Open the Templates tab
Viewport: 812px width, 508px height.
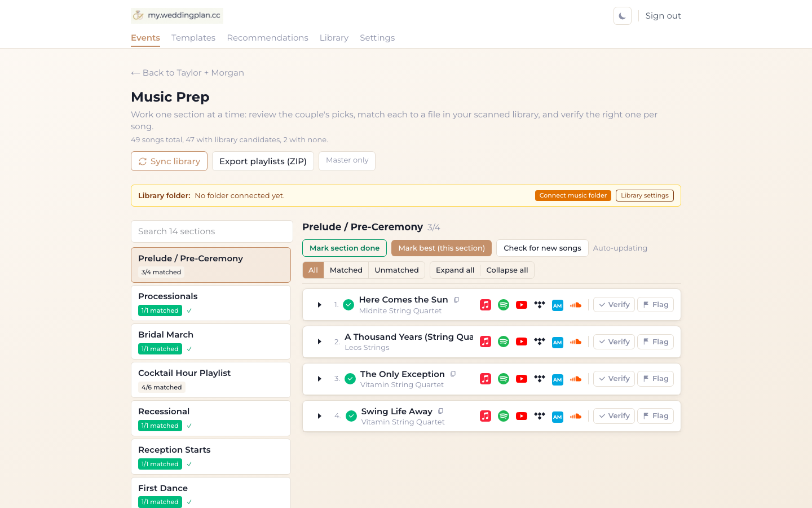tap(193, 38)
